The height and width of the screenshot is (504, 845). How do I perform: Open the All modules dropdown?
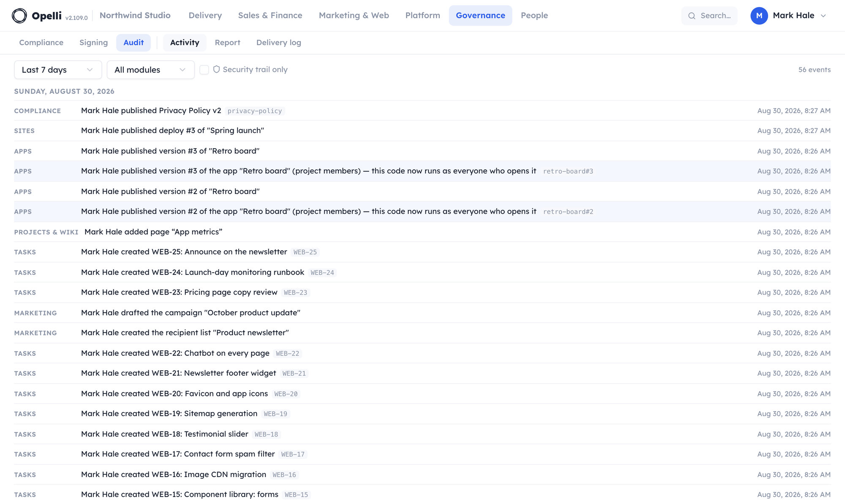pos(150,70)
